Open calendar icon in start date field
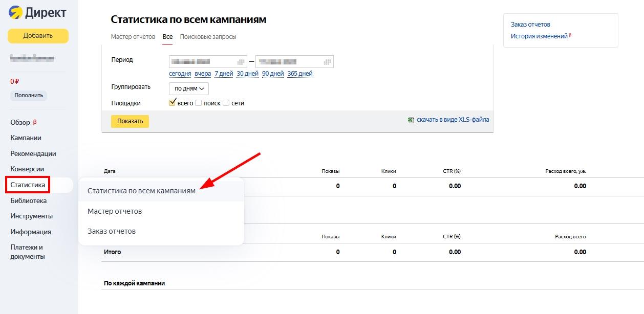This screenshot has width=644, height=314. 241,62
